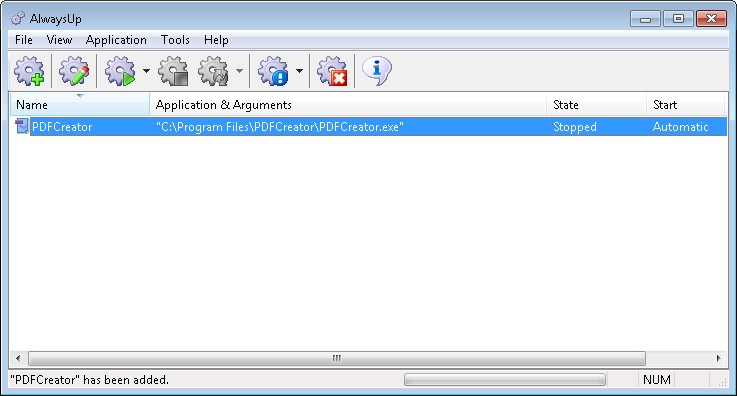Click the Remove application red X gear
The height and width of the screenshot is (396, 737).
coord(332,71)
